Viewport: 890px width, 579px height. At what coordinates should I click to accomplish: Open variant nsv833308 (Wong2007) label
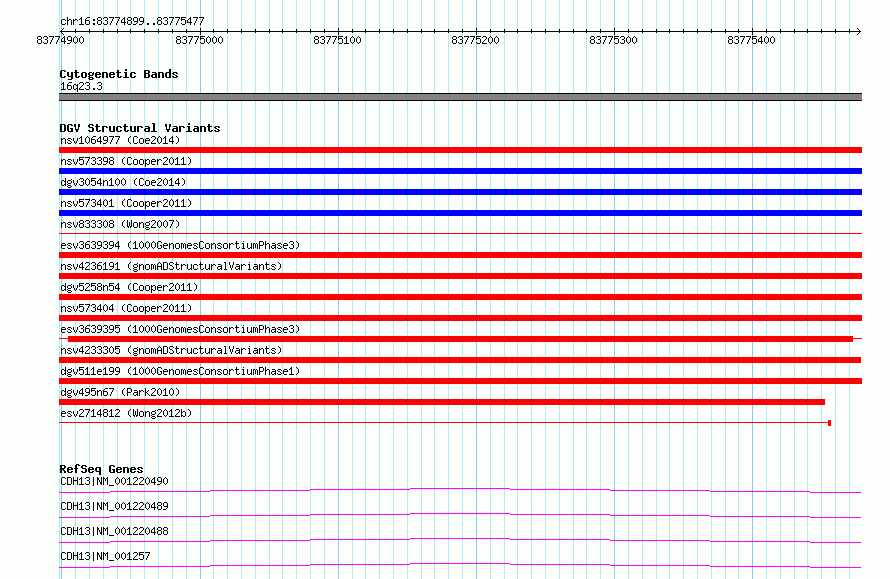pos(120,224)
